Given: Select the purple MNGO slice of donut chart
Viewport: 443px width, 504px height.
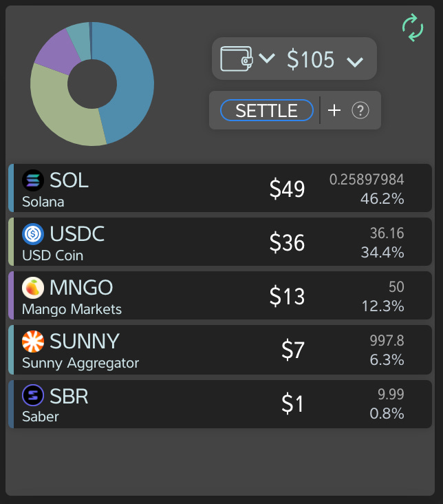Looking at the screenshot, I should click(x=58, y=53).
